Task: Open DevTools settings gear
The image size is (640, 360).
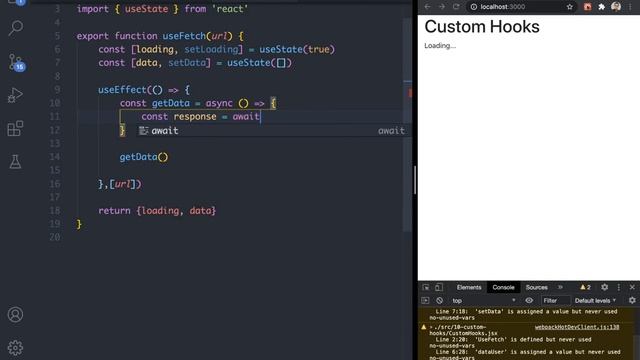Action: click(604, 287)
